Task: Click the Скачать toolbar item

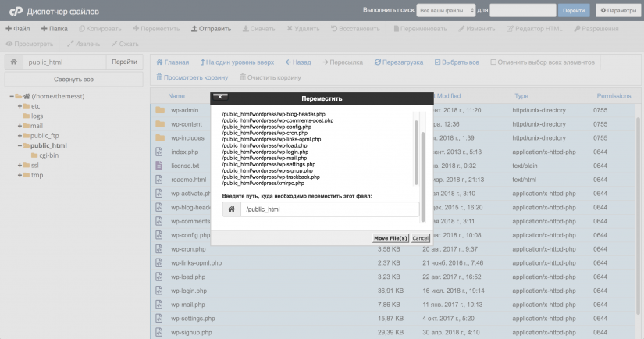Action: coord(258,29)
